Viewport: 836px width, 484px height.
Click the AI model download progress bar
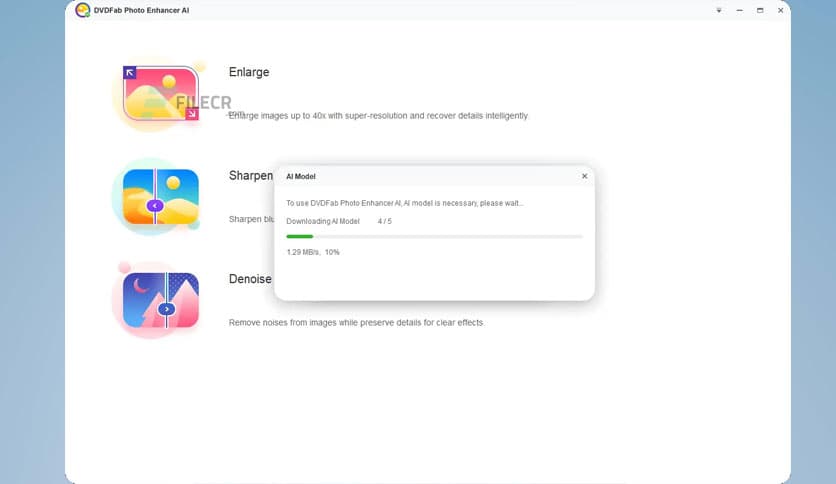[434, 236]
